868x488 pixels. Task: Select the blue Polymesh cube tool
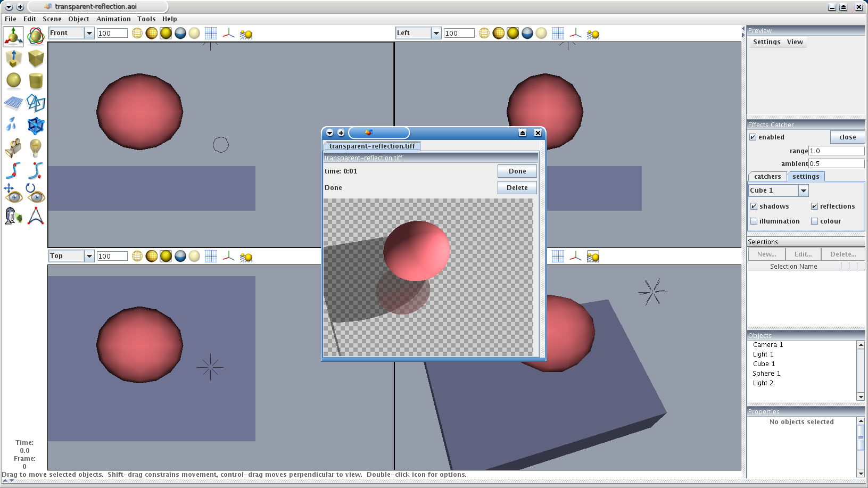[x=36, y=126]
